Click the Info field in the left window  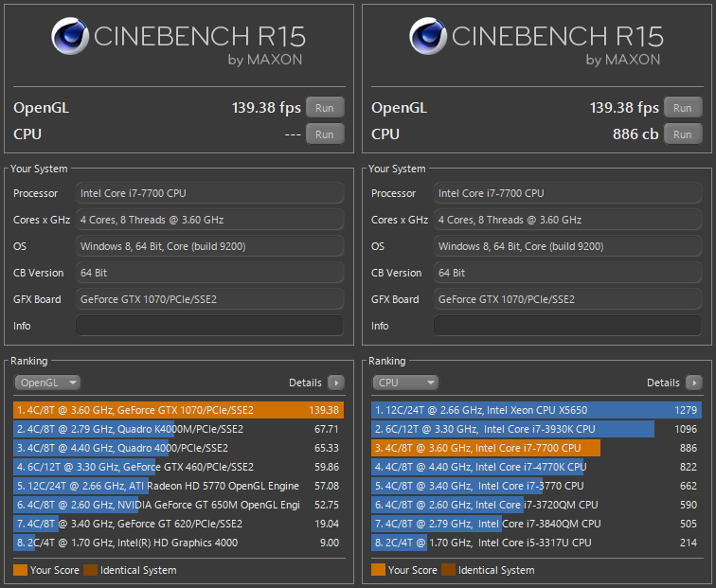209,326
